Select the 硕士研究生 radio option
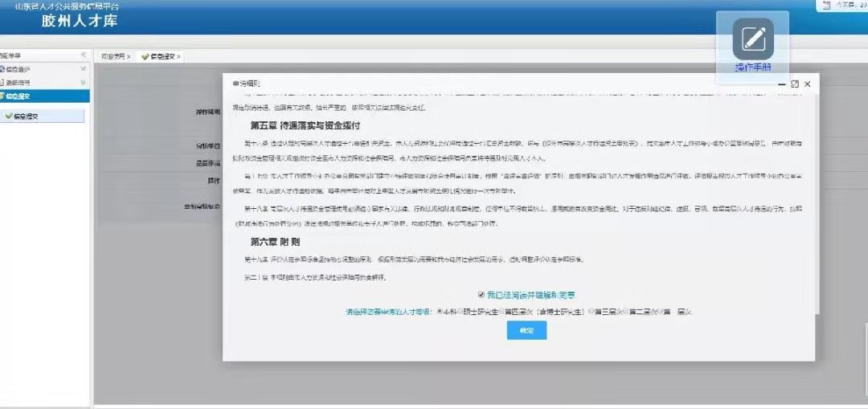The height and width of the screenshot is (409, 868). click(461, 310)
